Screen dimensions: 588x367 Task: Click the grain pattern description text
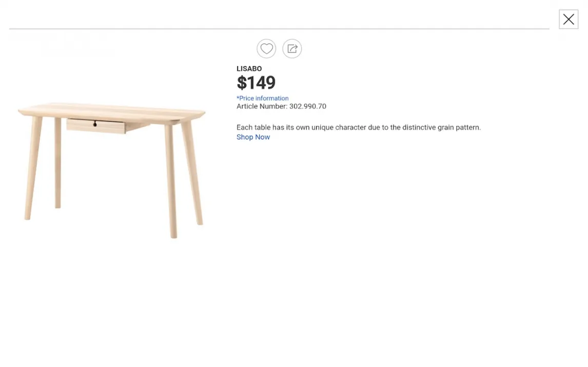coord(358,128)
